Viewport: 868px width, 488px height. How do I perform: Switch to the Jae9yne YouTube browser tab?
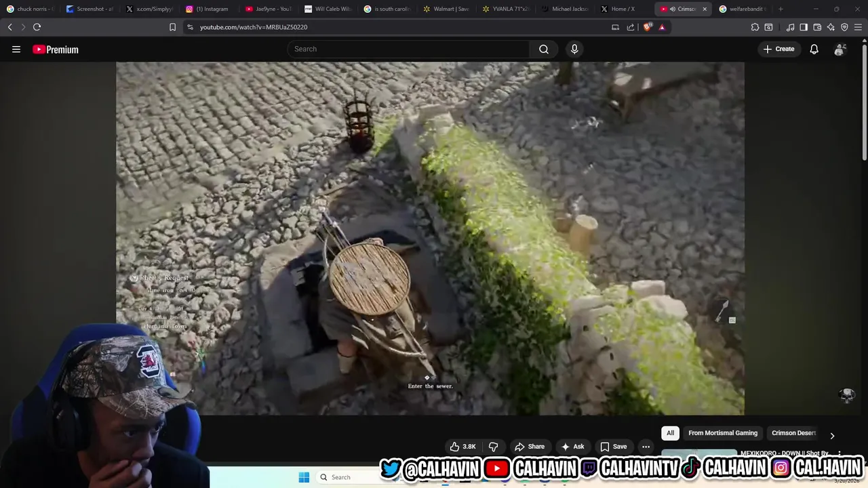[x=268, y=9]
